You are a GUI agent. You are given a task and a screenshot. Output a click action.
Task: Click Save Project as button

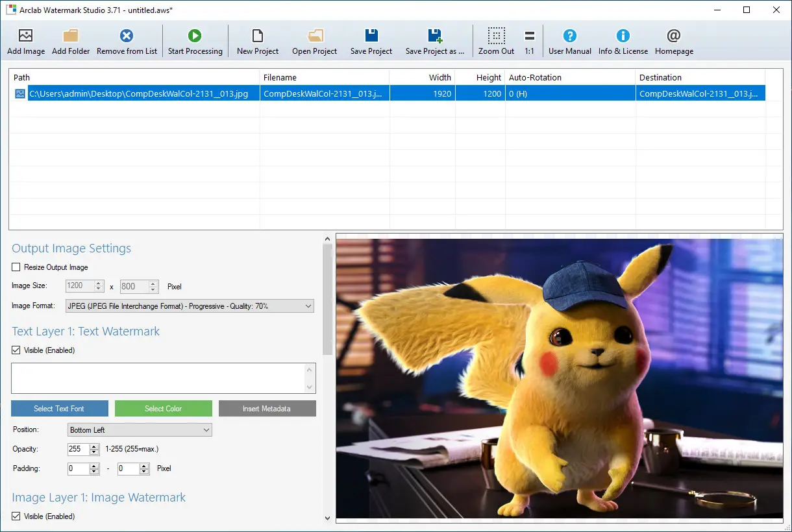(x=435, y=40)
